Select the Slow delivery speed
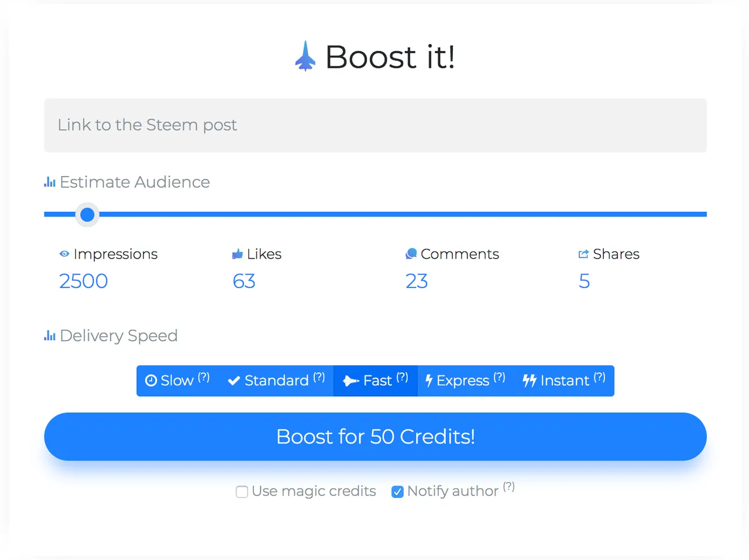 click(177, 381)
